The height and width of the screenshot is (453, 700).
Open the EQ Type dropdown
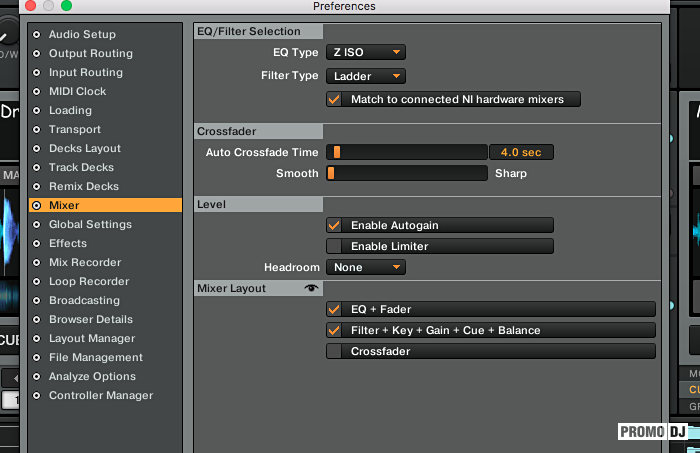pyautogui.click(x=366, y=52)
